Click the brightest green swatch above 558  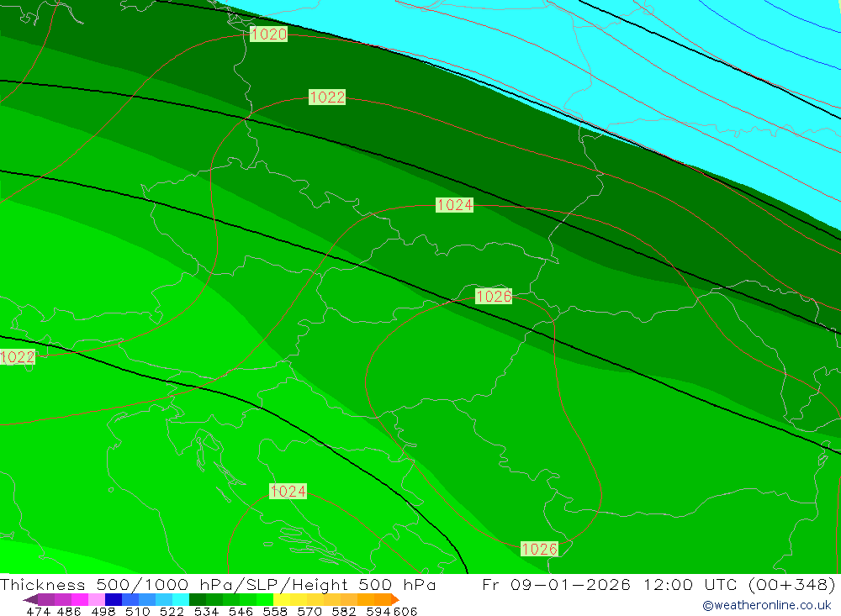(x=265, y=599)
